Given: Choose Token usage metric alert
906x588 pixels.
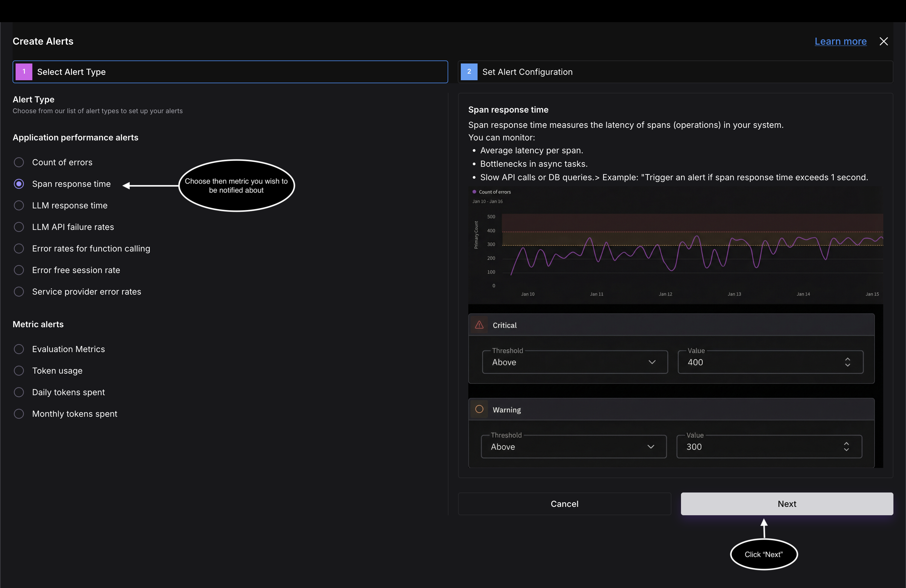Looking at the screenshot, I should [x=19, y=371].
